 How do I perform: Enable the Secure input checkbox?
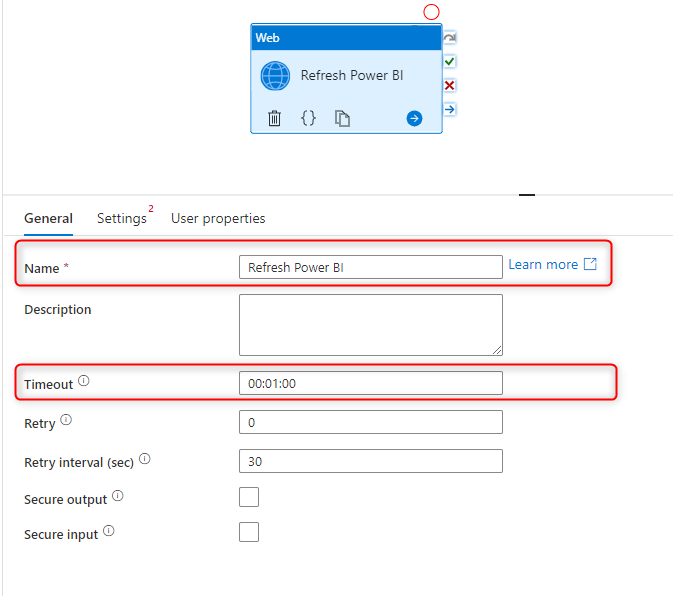(x=249, y=532)
